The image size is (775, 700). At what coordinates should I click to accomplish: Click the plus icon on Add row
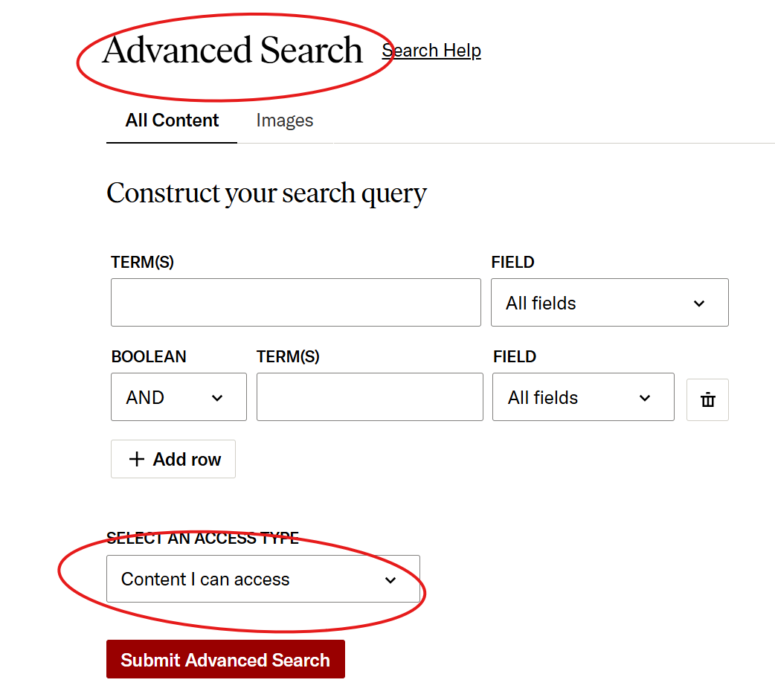pyautogui.click(x=136, y=459)
